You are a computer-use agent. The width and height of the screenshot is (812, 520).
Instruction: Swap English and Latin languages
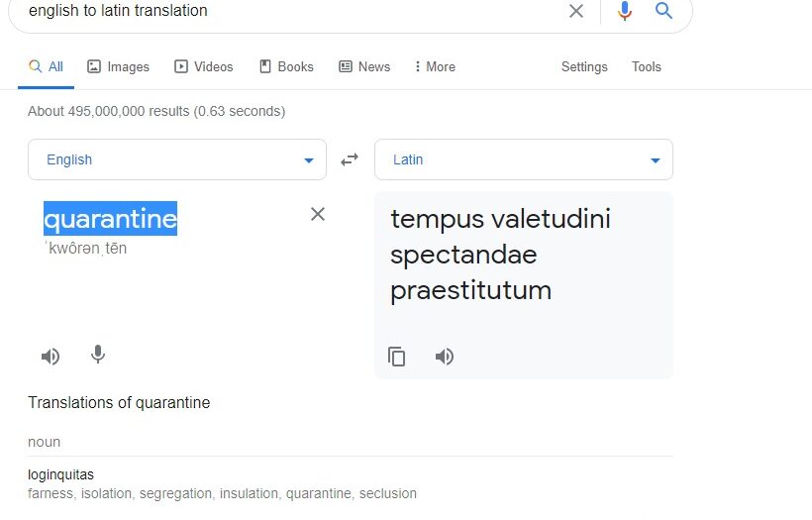coord(350,159)
